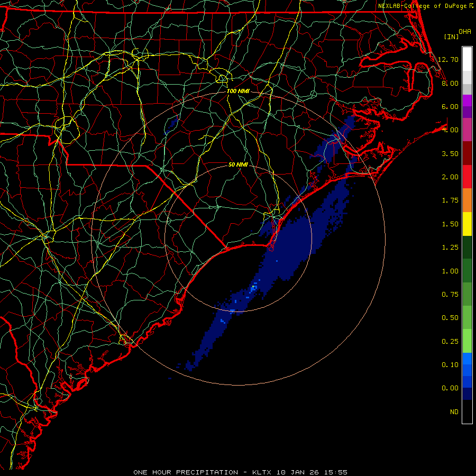476x476 pixels.
Task: Pick the pink swatch beside 4.00
Action: [x=467, y=130]
